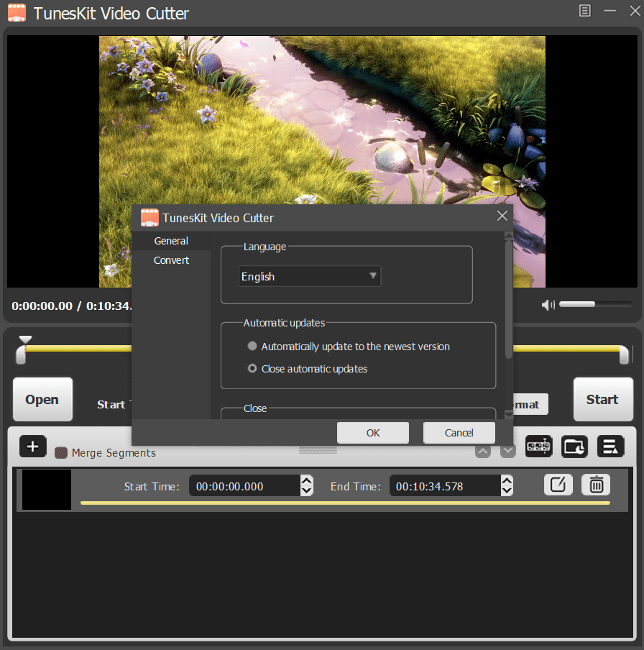Minimize the main window
Screen dimensions: 644x650
pos(609,11)
